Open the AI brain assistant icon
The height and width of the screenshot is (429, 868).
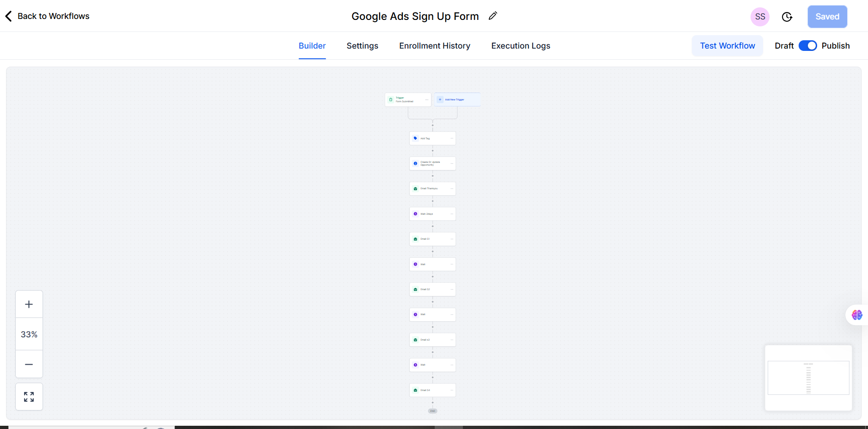[856, 315]
